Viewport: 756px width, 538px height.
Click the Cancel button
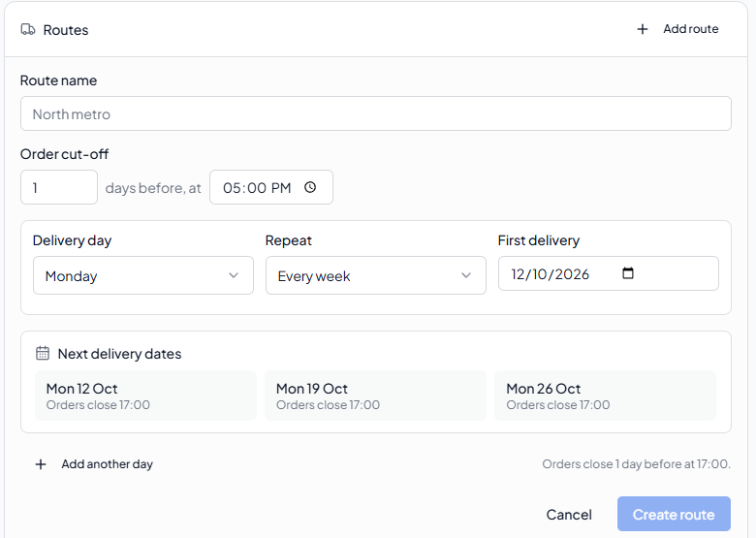[x=569, y=515]
